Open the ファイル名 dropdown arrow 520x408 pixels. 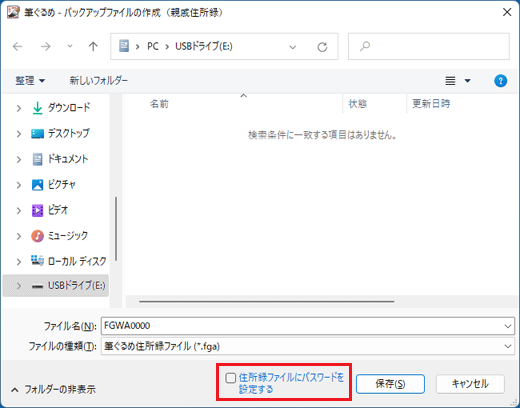pyautogui.click(x=508, y=326)
